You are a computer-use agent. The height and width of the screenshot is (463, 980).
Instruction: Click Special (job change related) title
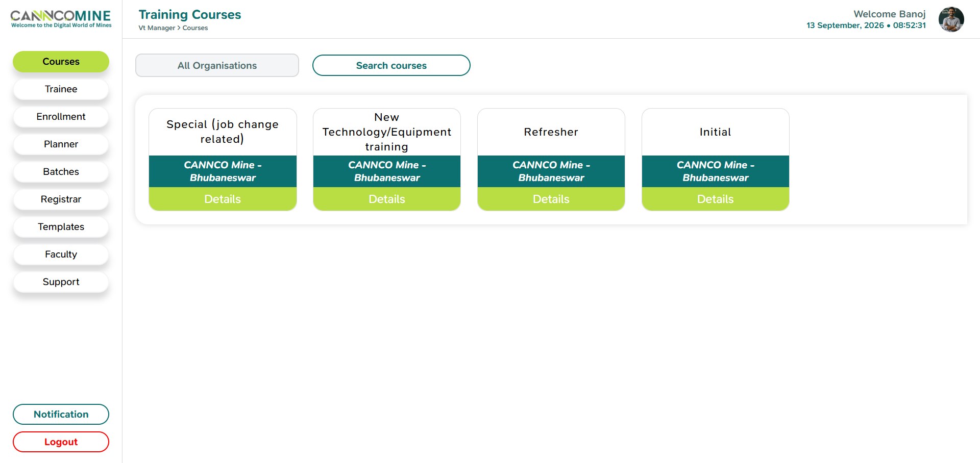click(223, 132)
